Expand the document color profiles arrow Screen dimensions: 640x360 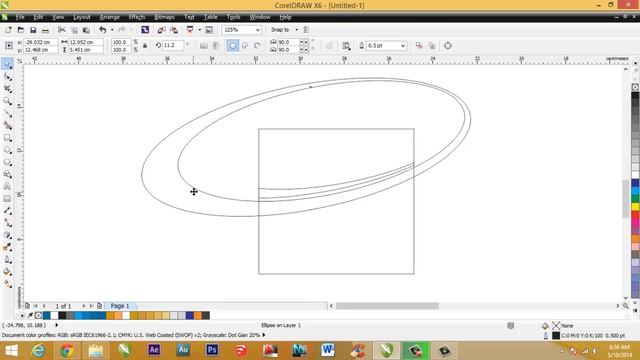tap(264, 335)
